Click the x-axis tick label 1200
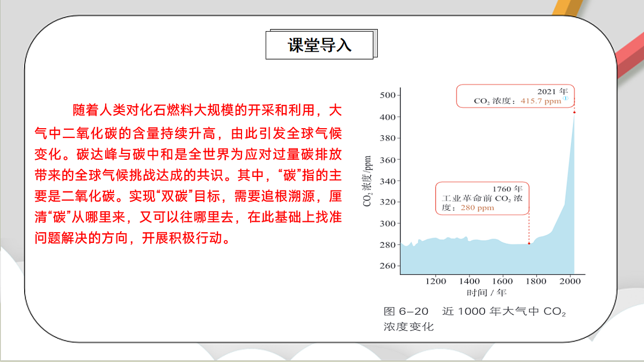The image size is (644, 362). 435,281
